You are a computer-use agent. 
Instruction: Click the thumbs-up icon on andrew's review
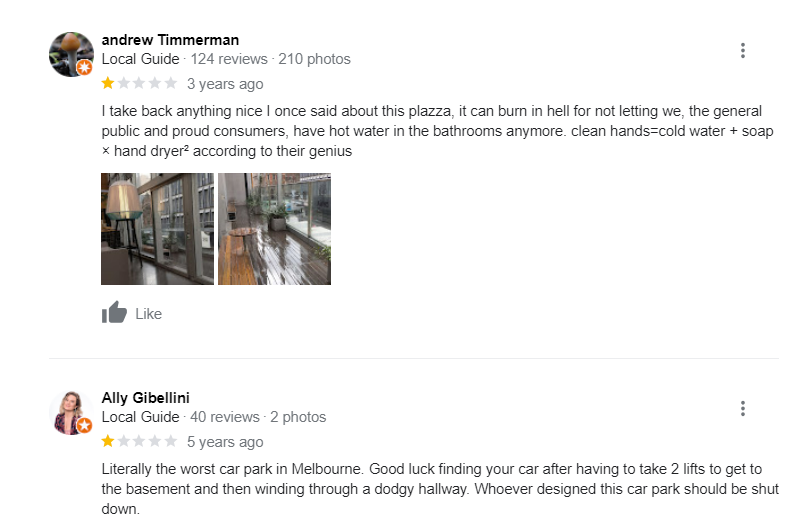click(114, 312)
